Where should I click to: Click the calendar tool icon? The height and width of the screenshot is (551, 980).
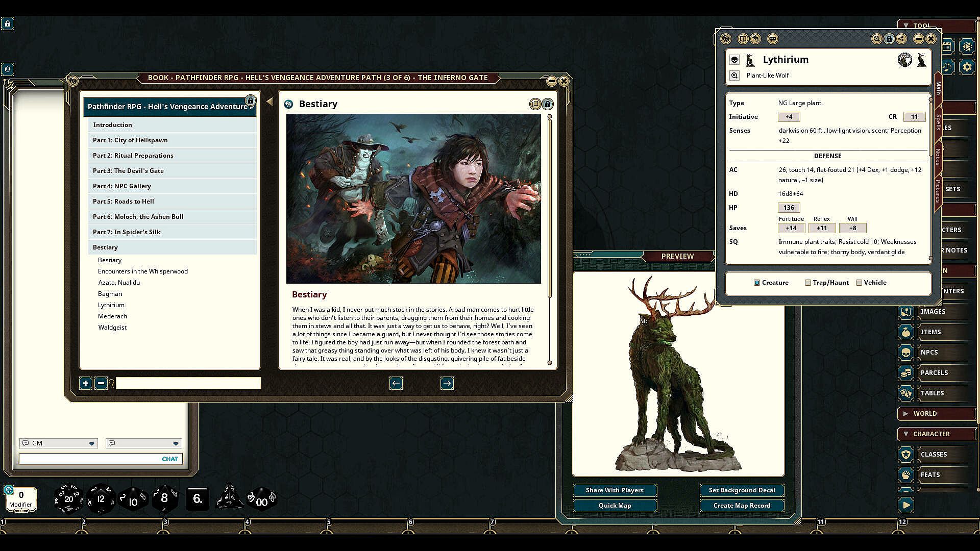click(947, 46)
